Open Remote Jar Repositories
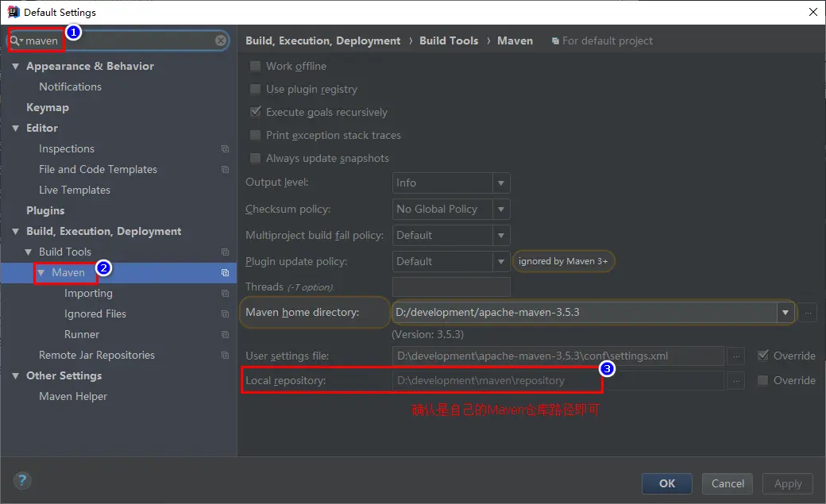 pyautogui.click(x=97, y=356)
